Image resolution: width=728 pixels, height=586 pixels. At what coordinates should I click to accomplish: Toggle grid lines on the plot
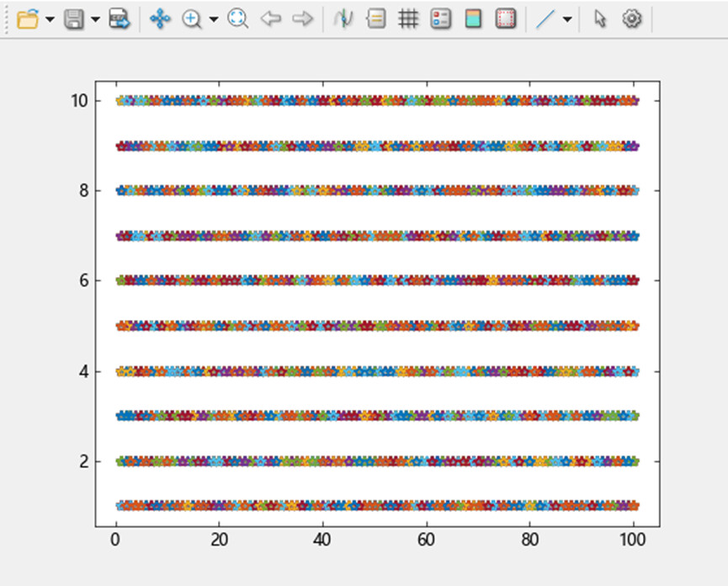coord(408,19)
